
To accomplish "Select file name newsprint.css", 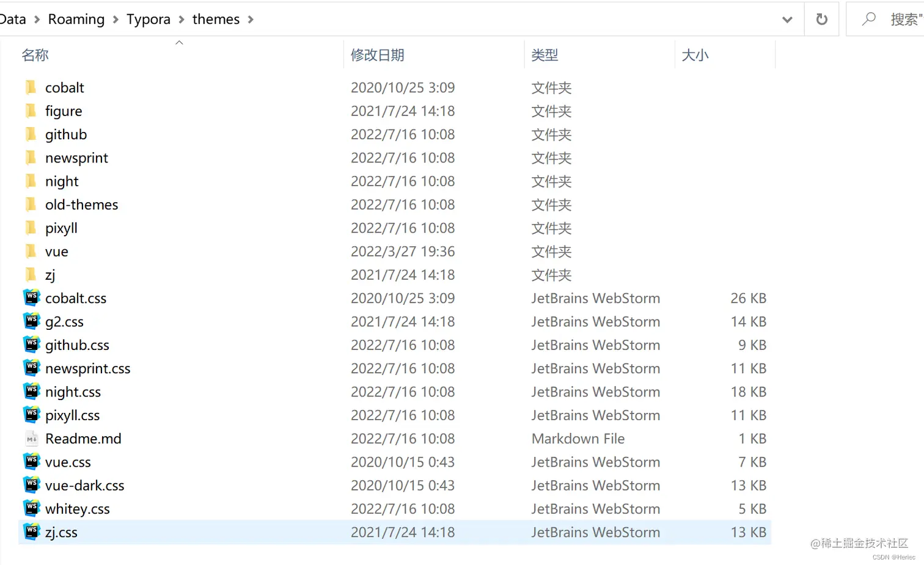I will click(88, 368).
